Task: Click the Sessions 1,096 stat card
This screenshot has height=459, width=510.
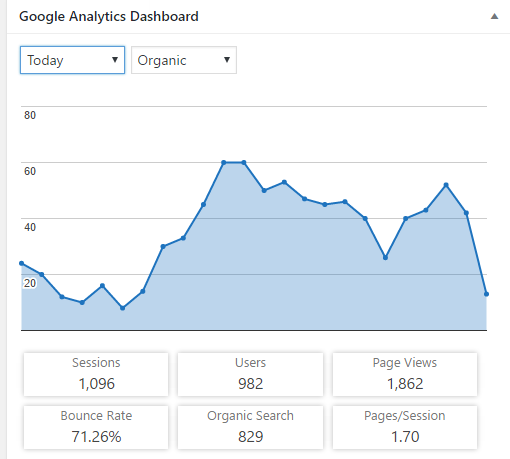Action: pos(96,374)
